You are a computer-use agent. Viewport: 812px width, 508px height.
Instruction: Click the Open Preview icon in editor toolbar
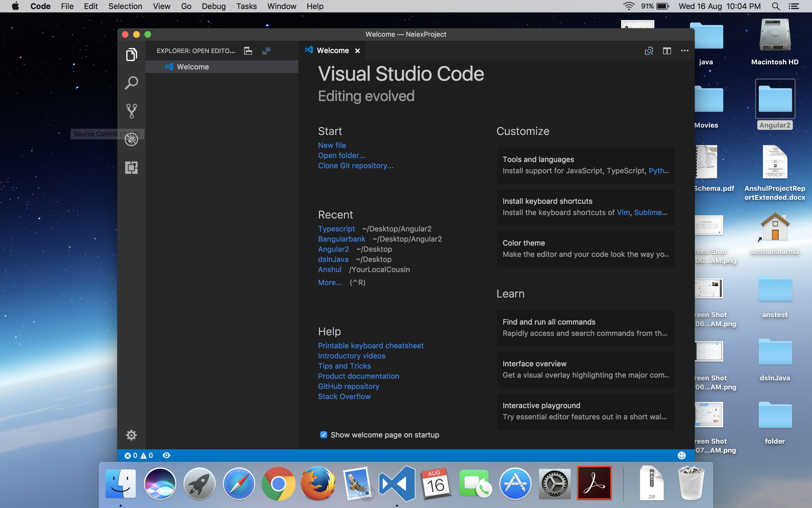649,51
